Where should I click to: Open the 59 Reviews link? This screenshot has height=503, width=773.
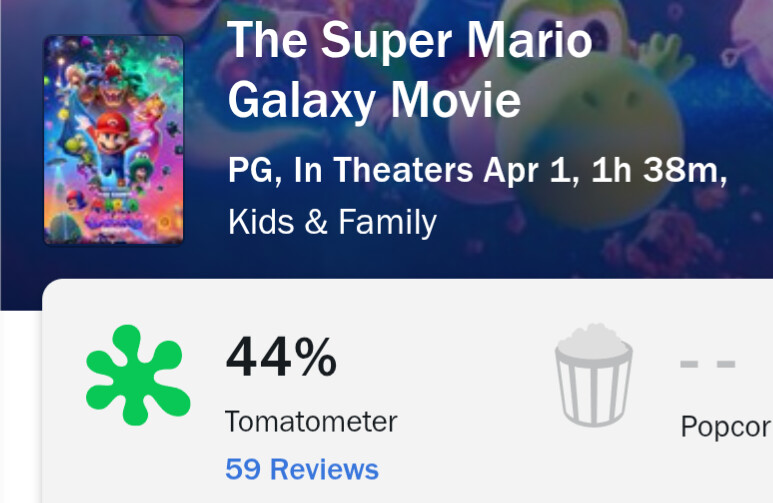click(302, 469)
